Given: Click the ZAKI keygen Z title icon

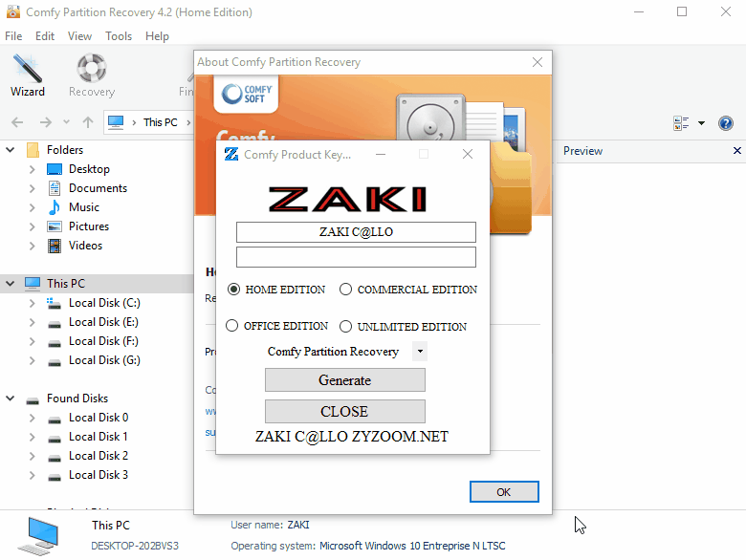Looking at the screenshot, I should click(231, 154).
